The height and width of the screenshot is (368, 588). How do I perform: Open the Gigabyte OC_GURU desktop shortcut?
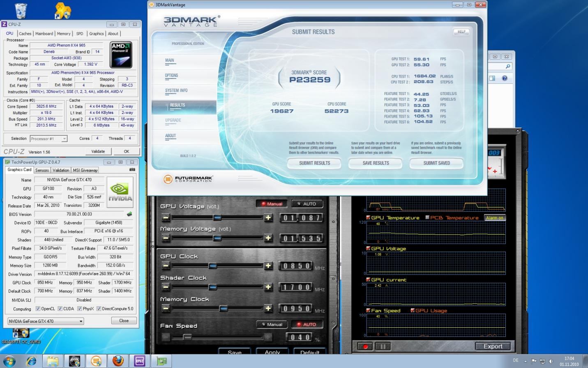pos(21,336)
